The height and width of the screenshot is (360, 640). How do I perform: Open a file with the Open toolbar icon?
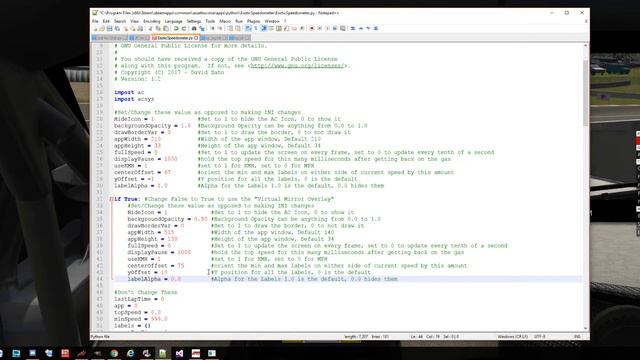coord(102,29)
